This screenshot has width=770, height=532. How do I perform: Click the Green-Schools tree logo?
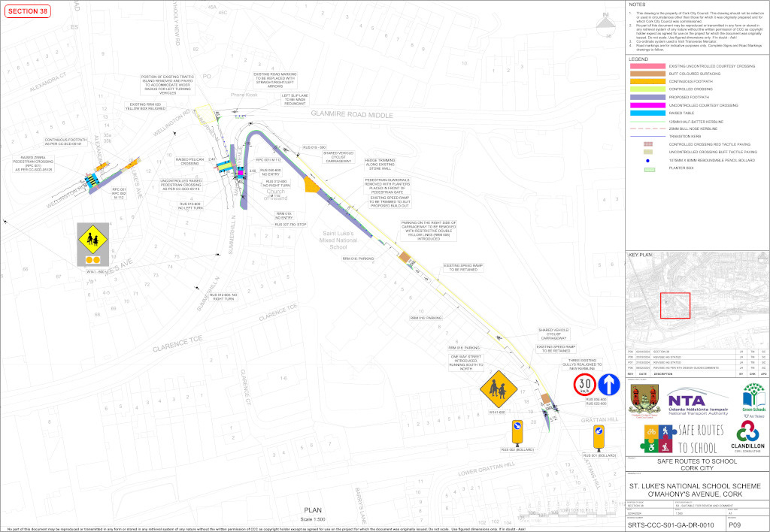(753, 398)
